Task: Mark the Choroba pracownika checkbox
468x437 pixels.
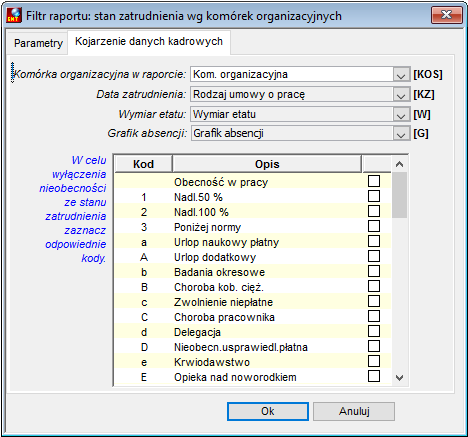Action: (374, 316)
